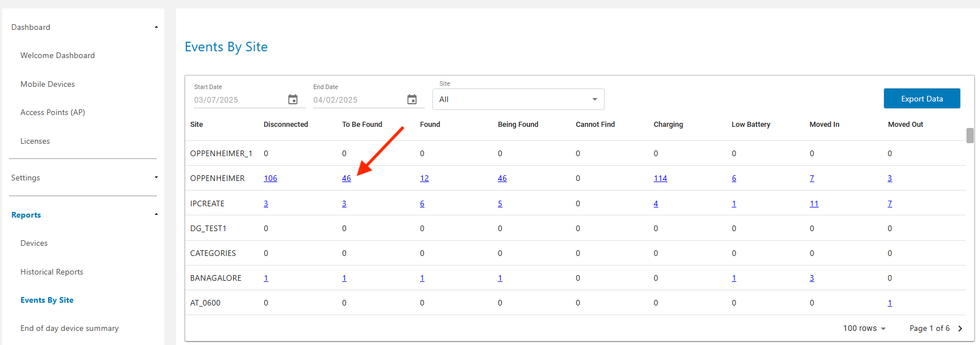The height and width of the screenshot is (345, 980).
Task: Open Access Points (AP) page
Action: (x=53, y=112)
